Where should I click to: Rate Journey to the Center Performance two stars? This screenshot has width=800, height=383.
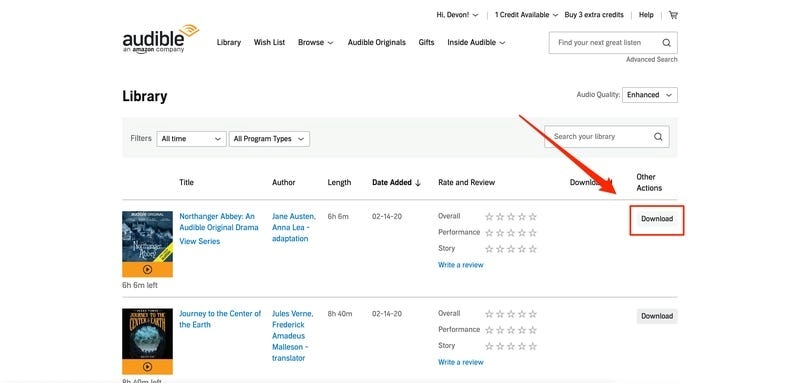pos(500,330)
